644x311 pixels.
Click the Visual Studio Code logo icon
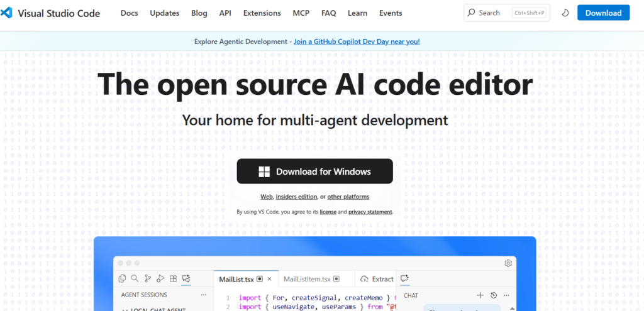8,13
